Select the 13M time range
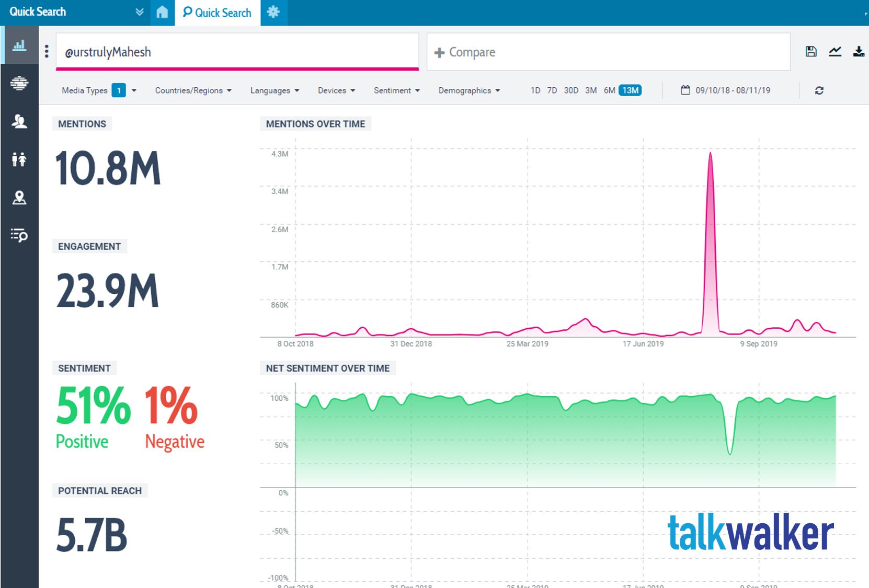869x588 pixels. [630, 90]
